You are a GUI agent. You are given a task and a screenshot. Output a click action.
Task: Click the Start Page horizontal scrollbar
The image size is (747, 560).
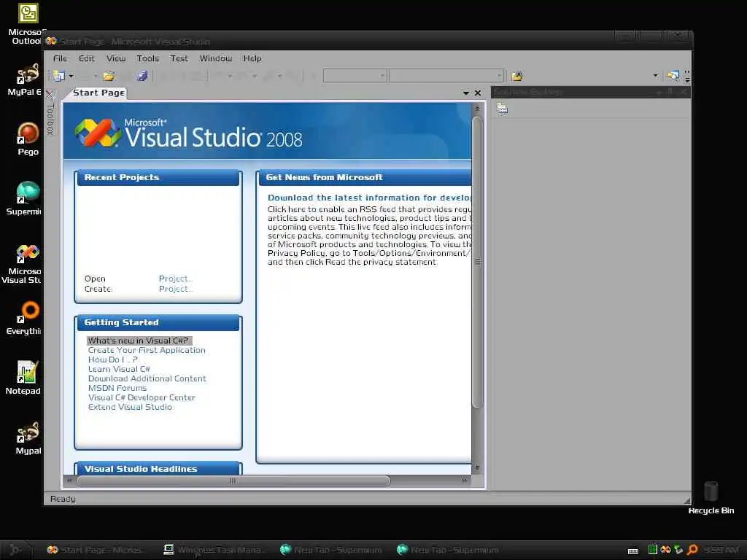233,481
